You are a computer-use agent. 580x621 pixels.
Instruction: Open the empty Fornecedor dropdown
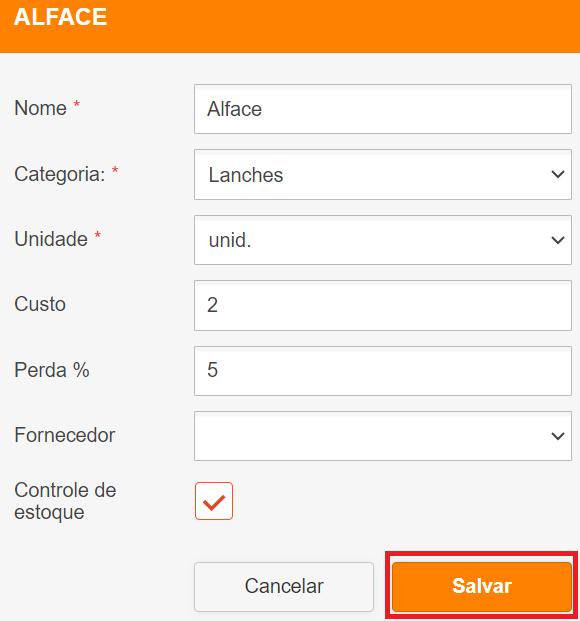[383, 436]
